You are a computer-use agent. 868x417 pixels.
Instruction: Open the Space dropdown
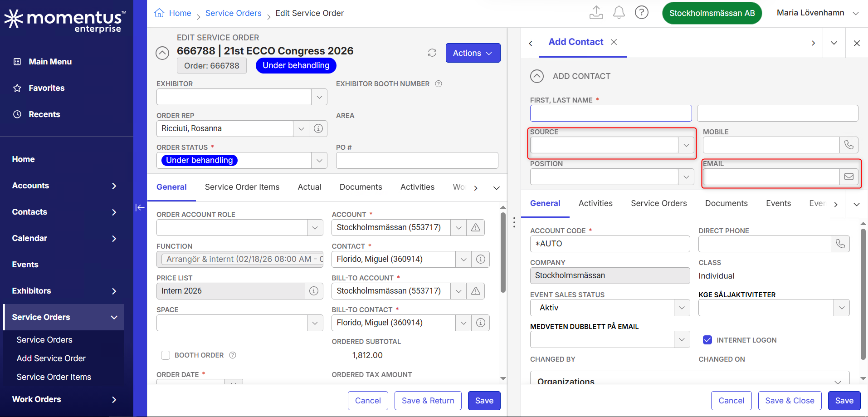(315, 323)
